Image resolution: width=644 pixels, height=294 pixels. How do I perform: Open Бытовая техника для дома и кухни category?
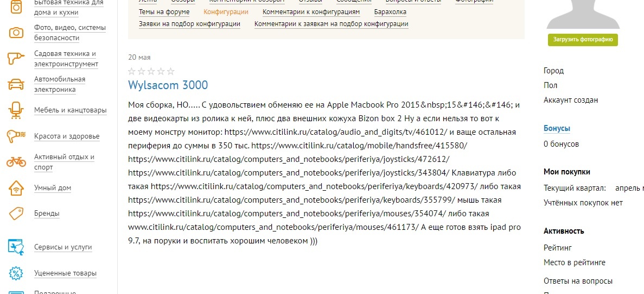click(x=68, y=8)
